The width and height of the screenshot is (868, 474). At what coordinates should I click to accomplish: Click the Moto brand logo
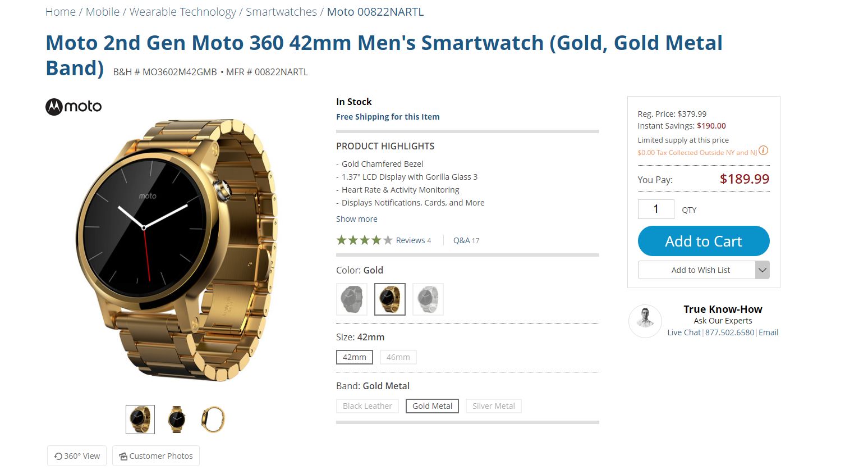click(74, 107)
